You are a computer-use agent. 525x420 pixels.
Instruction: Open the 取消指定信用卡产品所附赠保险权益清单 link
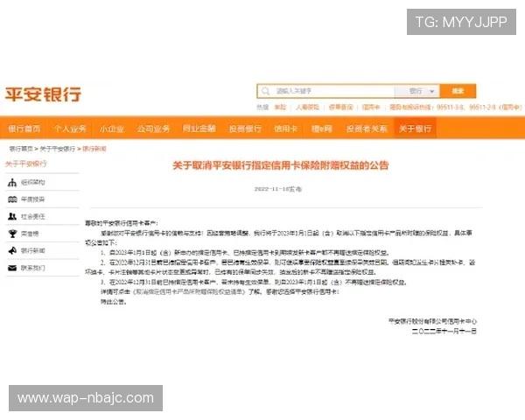tap(189, 292)
